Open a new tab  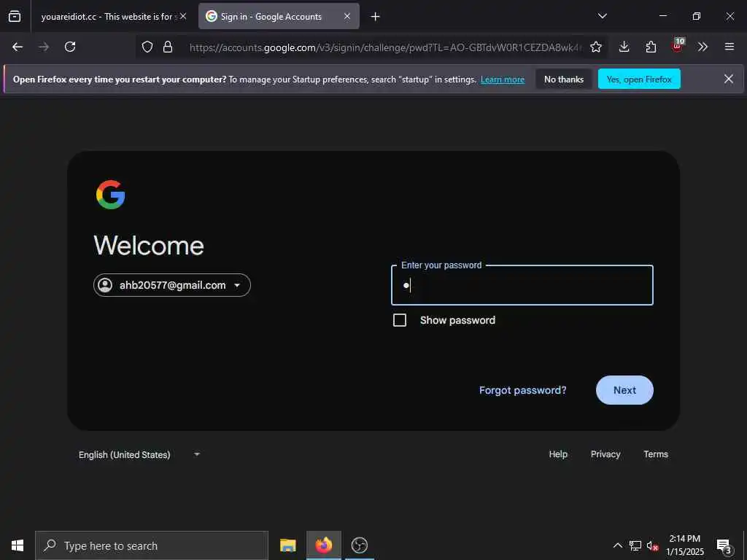point(376,17)
